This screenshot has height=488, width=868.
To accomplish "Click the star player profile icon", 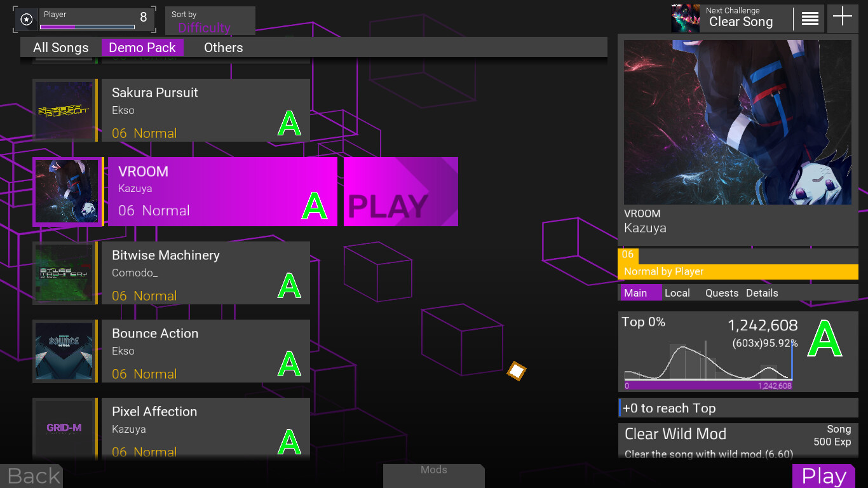I will (26, 19).
